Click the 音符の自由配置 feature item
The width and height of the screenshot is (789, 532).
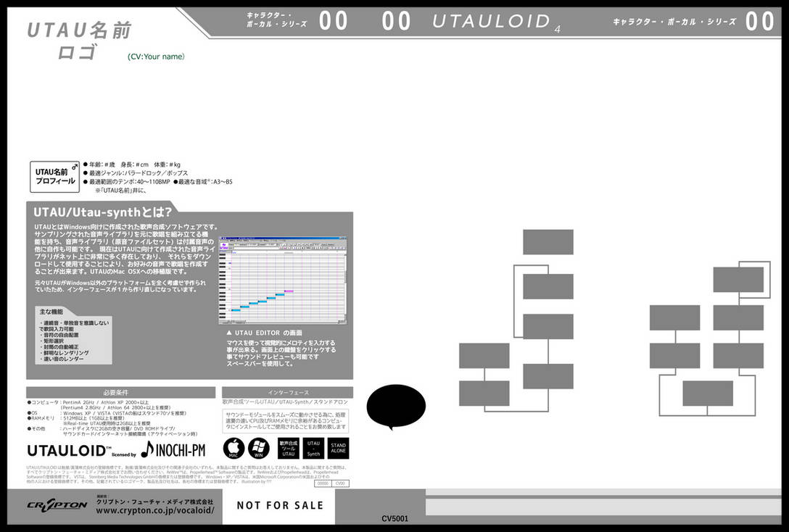[x=59, y=335]
